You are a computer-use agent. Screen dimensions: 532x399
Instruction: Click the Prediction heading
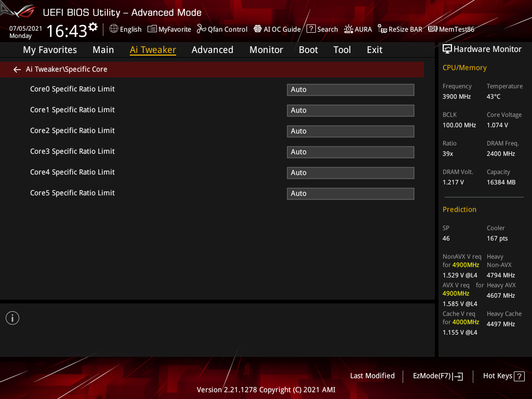459,209
